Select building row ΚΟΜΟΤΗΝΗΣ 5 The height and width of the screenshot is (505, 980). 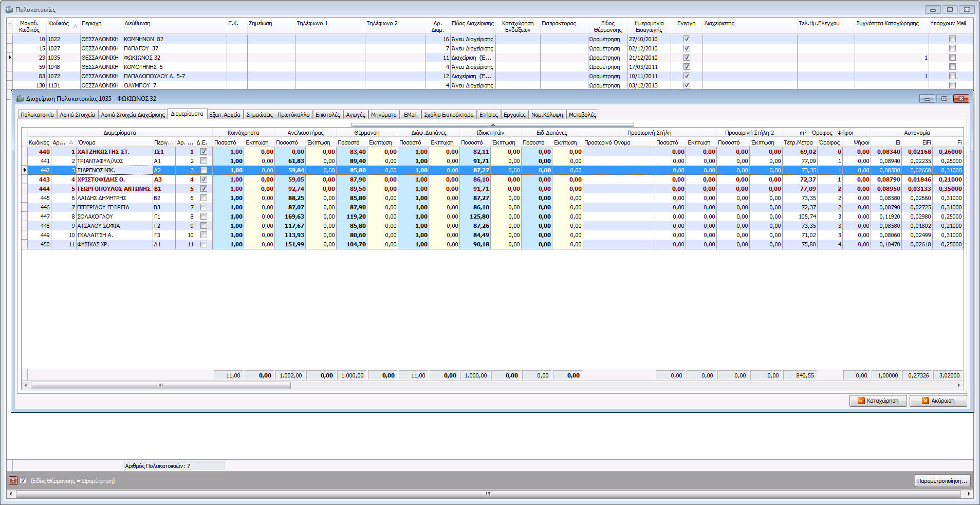coord(490,67)
